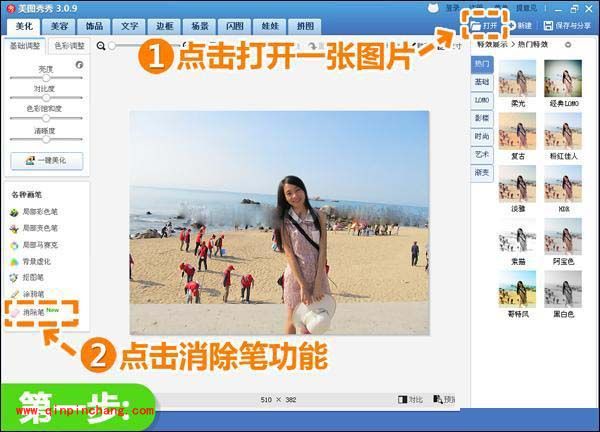This screenshot has width=600, height=432.
Task: Open the 娃娃 tab
Action: (x=270, y=26)
